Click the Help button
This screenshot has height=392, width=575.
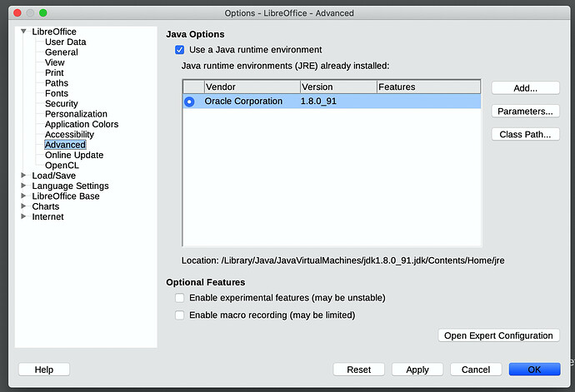[x=44, y=370]
